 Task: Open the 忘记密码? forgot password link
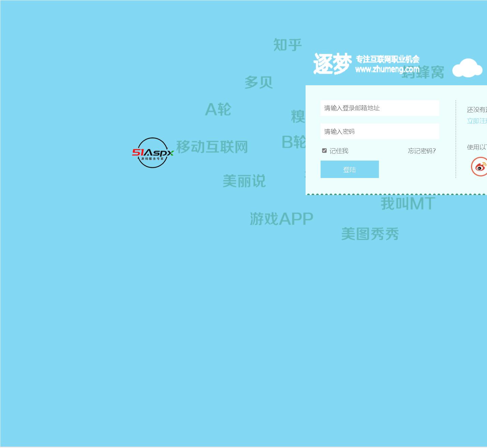(x=422, y=151)
